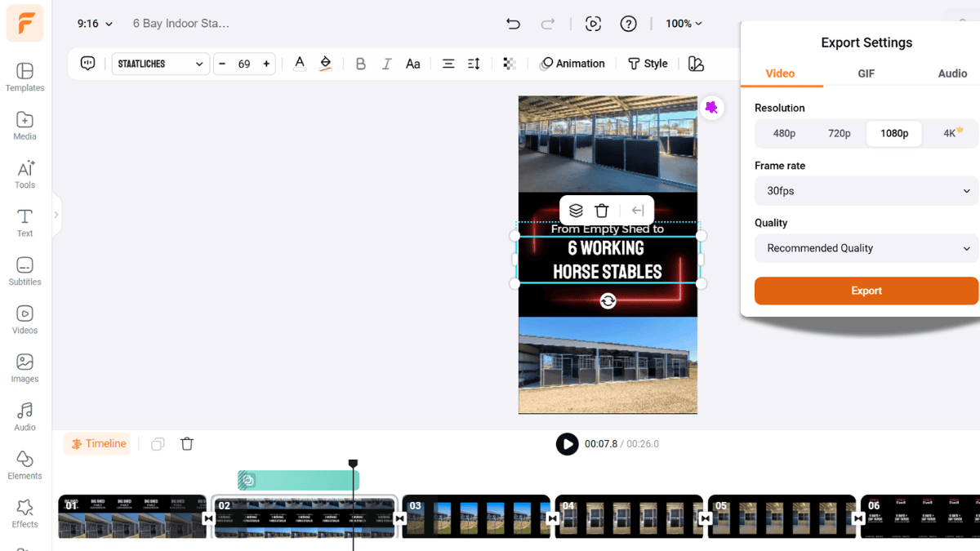Image resolution: width=980 pixels, height=551 pixels.
Task: Open the AI Tools panel
Action: pos(24,174)
